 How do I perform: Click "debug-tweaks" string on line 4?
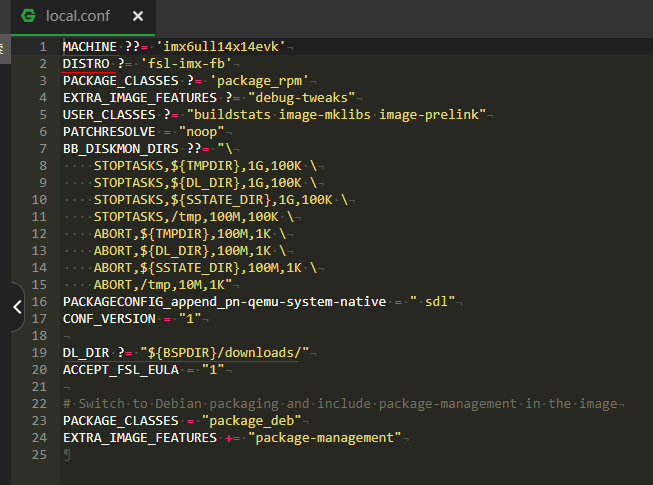[302, 98]
